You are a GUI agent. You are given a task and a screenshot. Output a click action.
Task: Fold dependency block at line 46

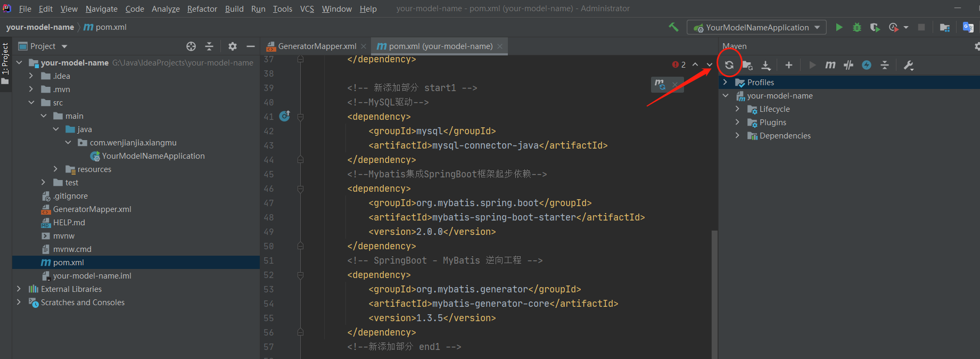pos(300,189)
